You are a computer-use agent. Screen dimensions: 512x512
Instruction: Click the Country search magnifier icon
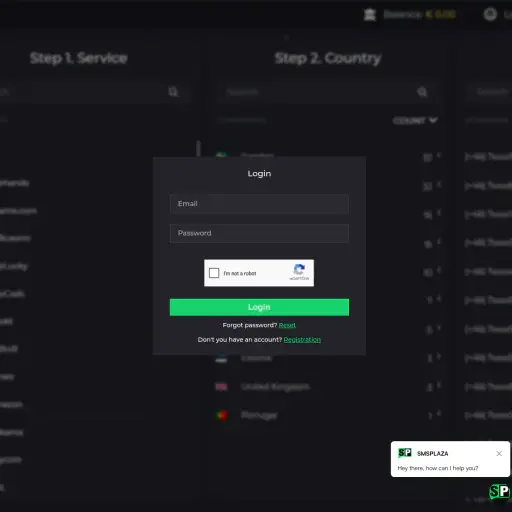(422, 92)
